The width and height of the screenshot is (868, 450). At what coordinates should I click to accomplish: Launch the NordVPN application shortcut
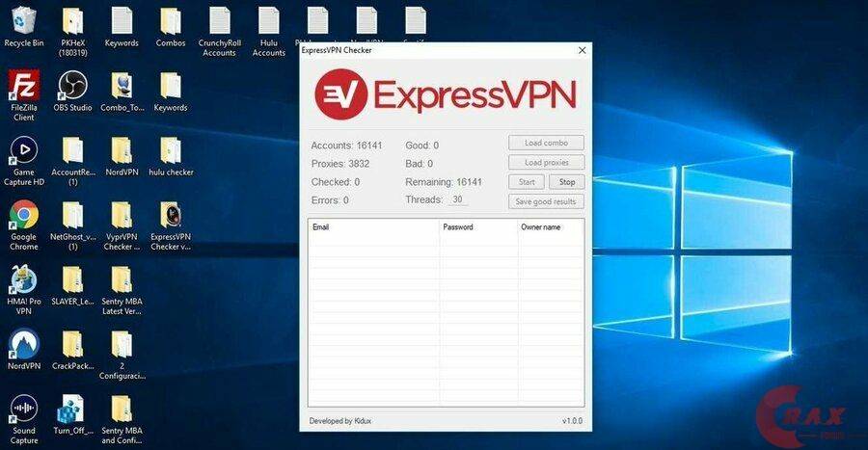[x=24, y=350]
